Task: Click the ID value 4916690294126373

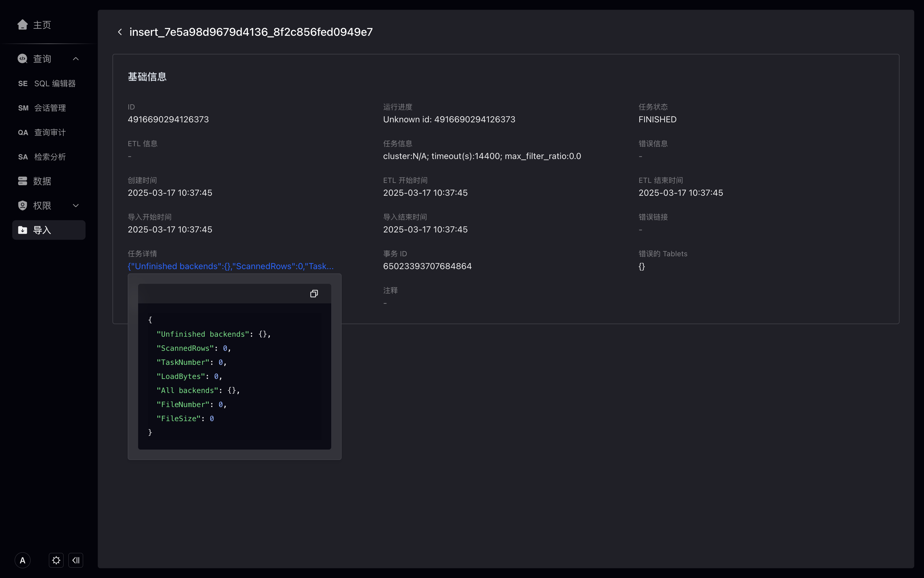Action: click(x=168, y=119)
